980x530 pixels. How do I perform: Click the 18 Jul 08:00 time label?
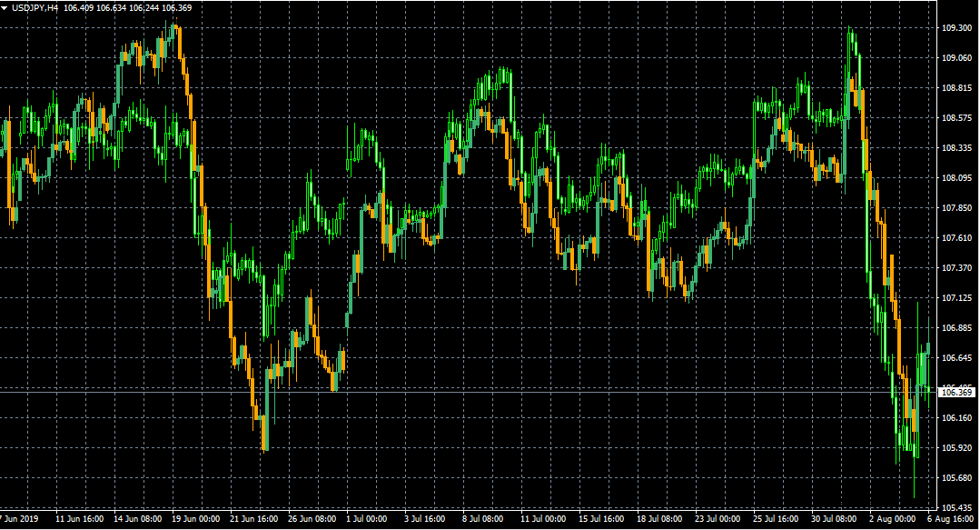[659, 519]
